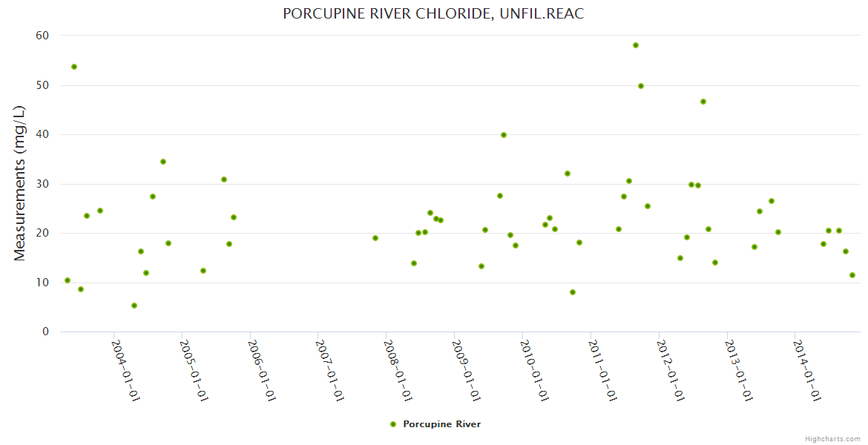Select the isolated late-2007 data point near 19
Screen dimensions: 868x445
coord(375,238)
